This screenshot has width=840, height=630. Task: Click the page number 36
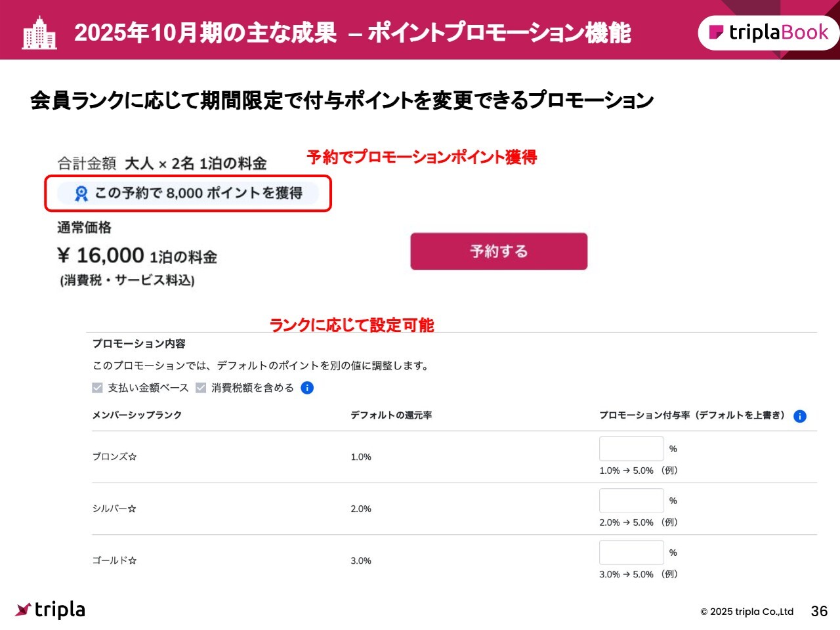(x=819, y=611)
